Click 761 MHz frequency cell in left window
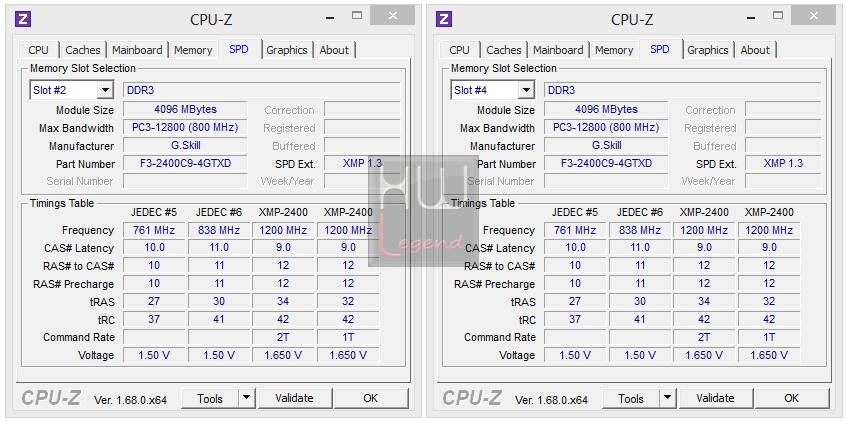Image resolution: width=847 pixels, height=422 pixels. click(154, 230)
